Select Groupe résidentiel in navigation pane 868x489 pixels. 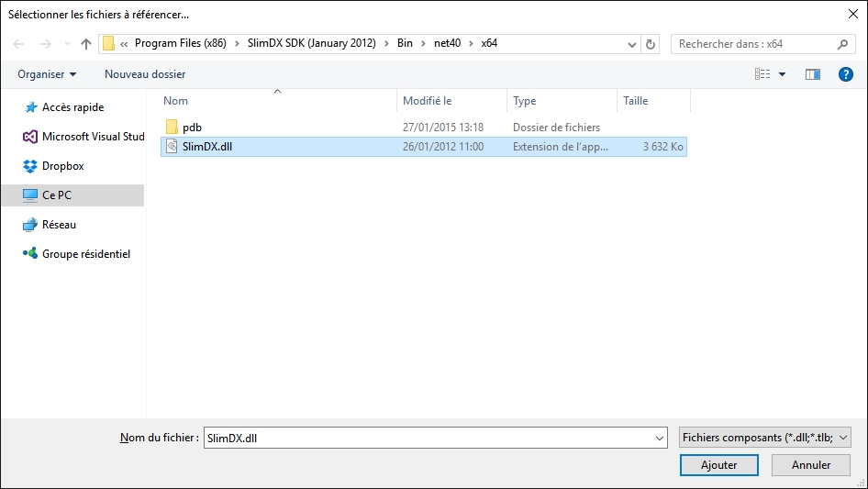(x=72, y=254)
